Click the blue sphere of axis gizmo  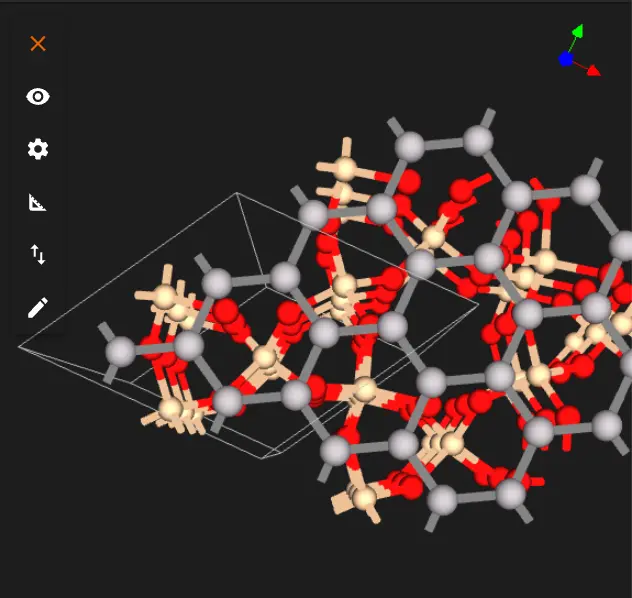coord(566,59)
